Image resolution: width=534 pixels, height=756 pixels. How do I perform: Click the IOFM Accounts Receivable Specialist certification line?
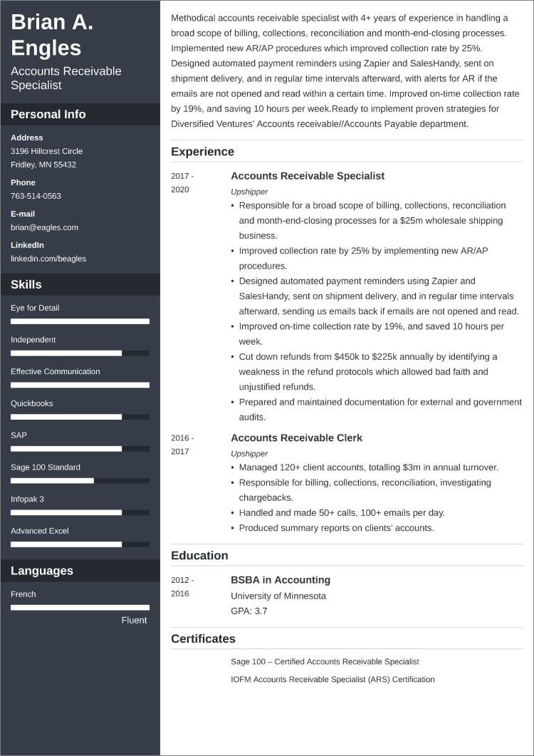tap(333, 680)
